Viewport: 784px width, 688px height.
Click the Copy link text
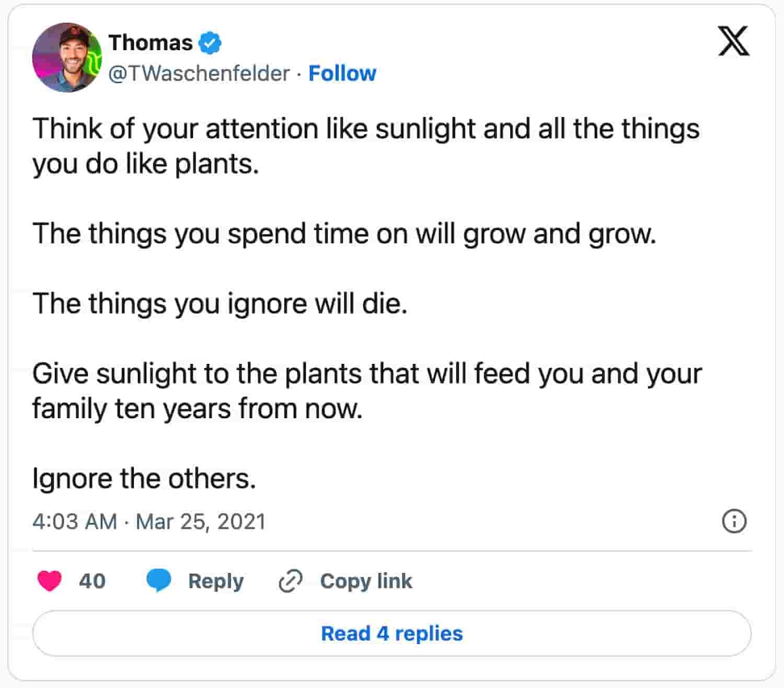tap(366, 581)
